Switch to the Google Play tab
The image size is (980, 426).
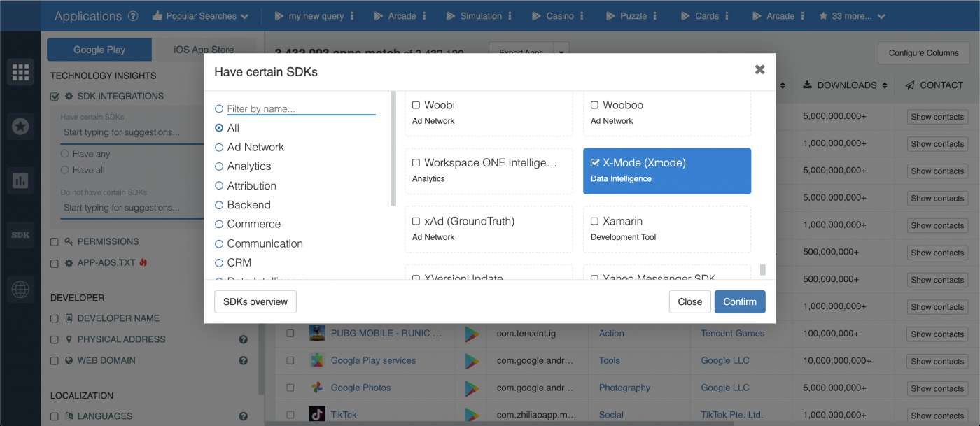click(99, 50)
